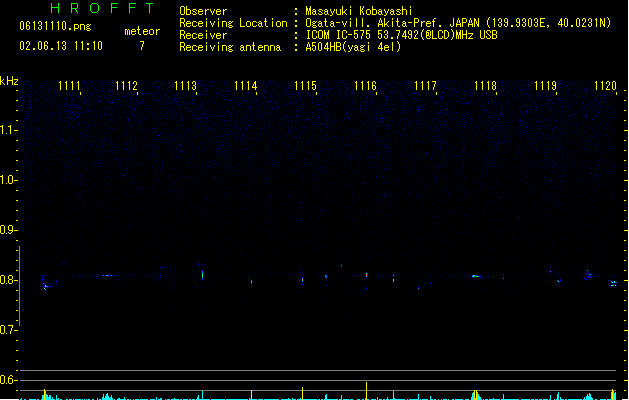This screenshot has height=400, width=629.
Task: Click the 1114 time axis label
Action: click(x=246, y=86)
